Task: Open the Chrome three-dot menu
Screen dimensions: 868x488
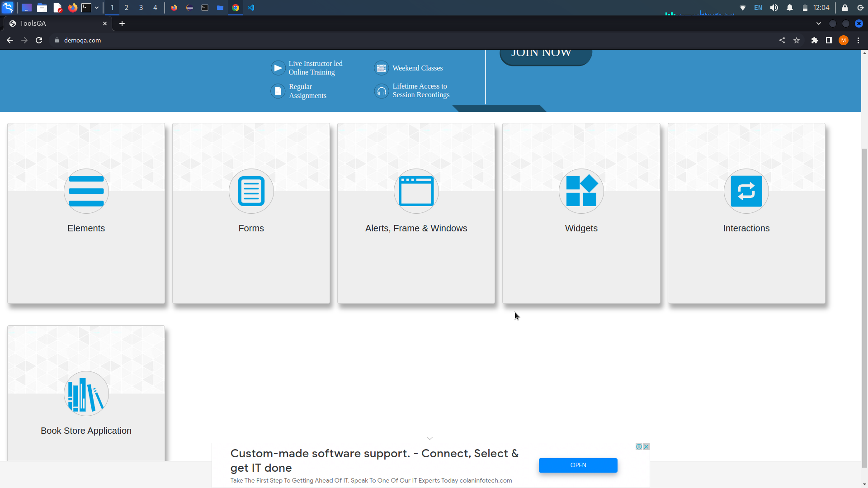Action: pyautogui.click(x=859, y=40)
